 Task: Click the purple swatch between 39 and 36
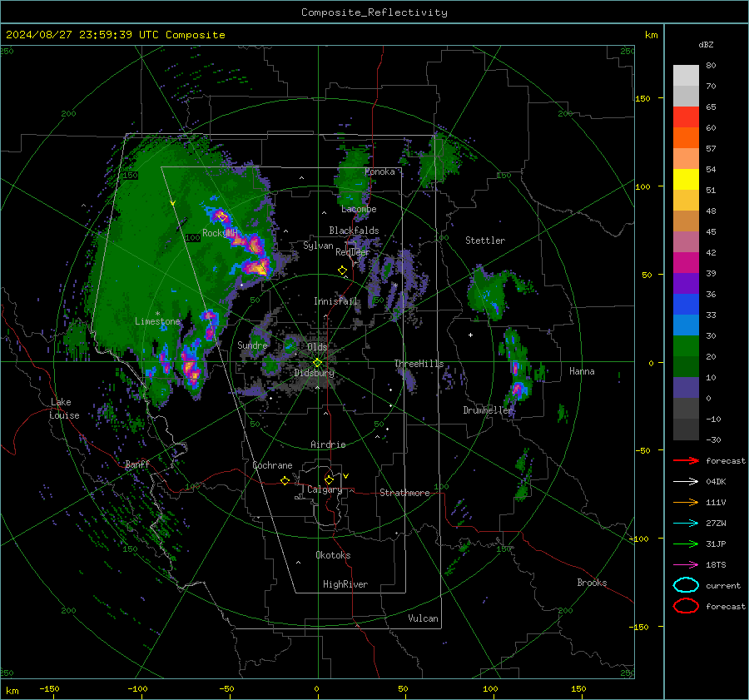[686, 284]
